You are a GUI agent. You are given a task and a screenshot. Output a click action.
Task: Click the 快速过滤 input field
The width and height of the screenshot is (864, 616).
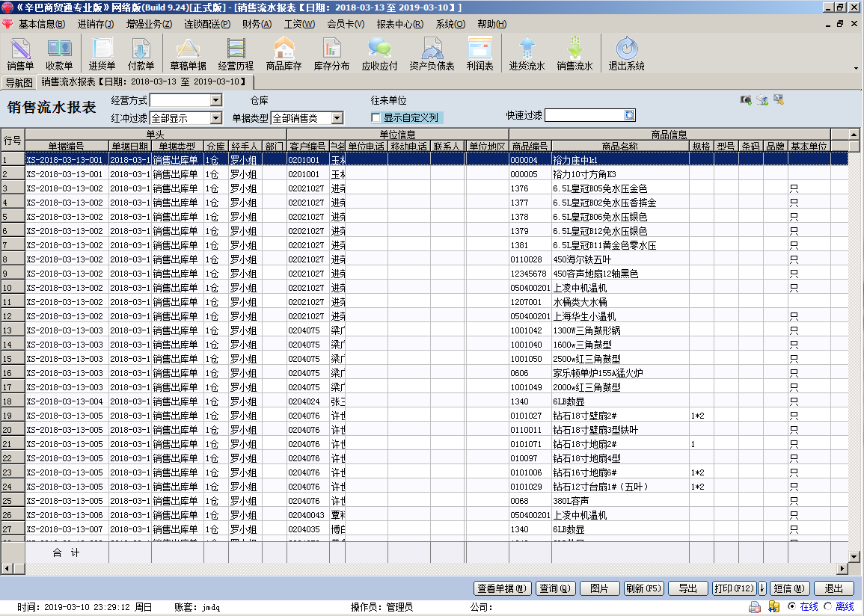pyautogui.click(x=584, y=115)
